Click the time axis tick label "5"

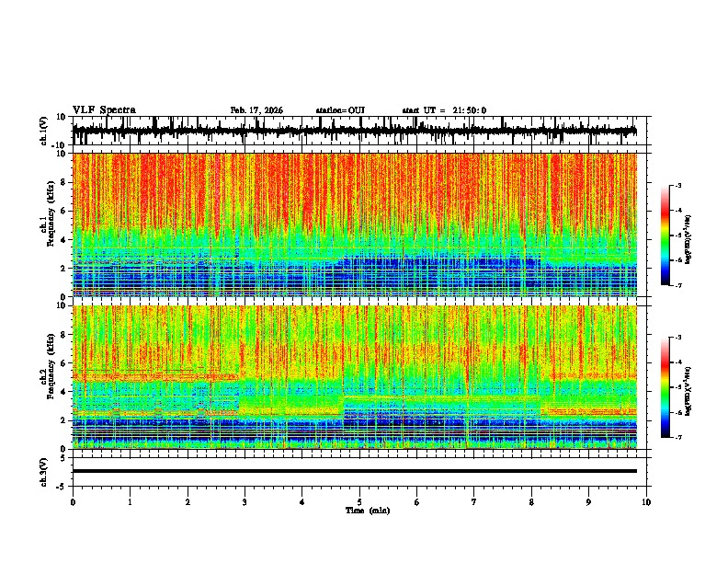point(359,502)
